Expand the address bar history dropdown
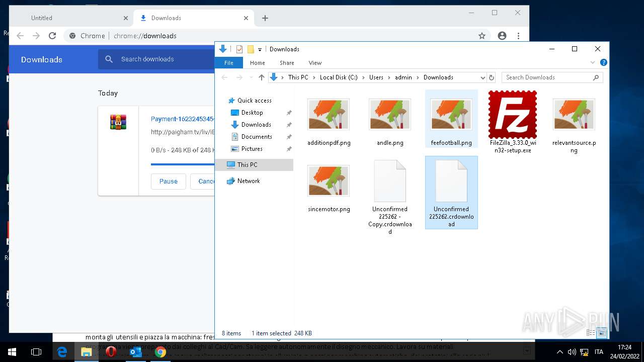Image resolution: width=644 pixels, height=362 pixels. [x=483, y=77]
